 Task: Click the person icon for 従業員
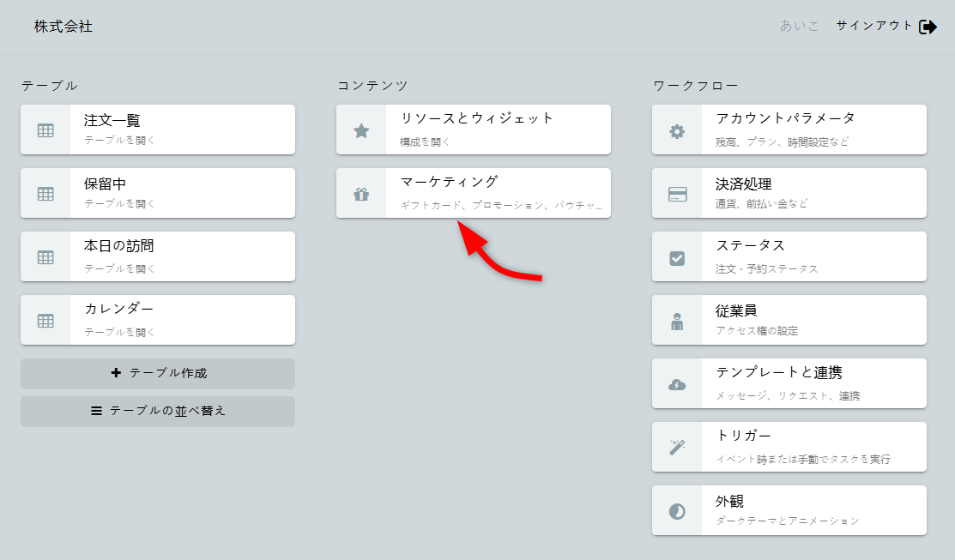[x=677, y=321]
